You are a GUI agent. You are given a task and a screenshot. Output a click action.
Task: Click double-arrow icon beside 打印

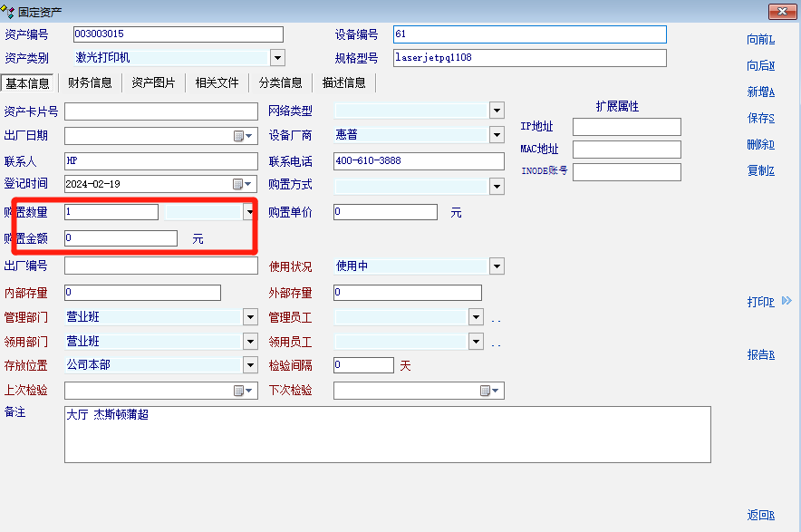click(x=786, y=301)
